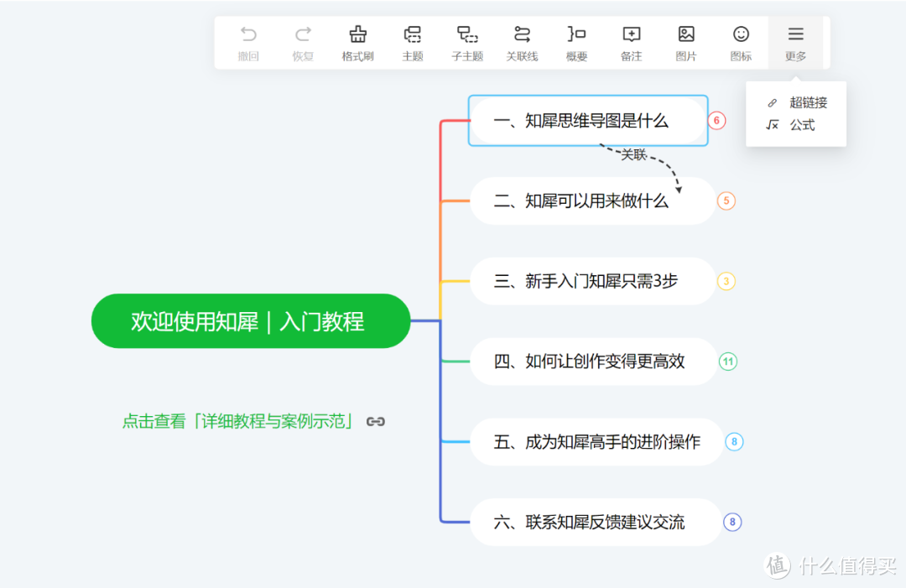Select the central topic 欢迎使用知犀｜入门教程

pyautogui.click(x=250, y=320)
